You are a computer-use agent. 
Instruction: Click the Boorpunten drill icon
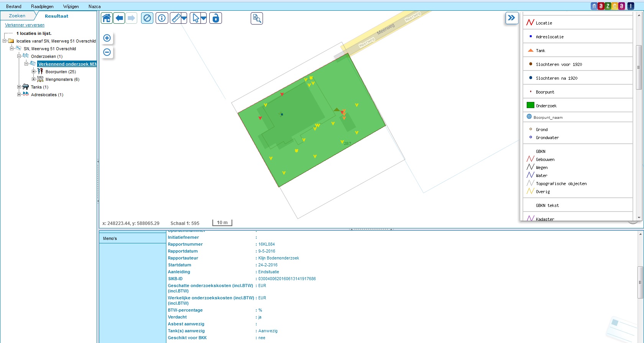40,71
